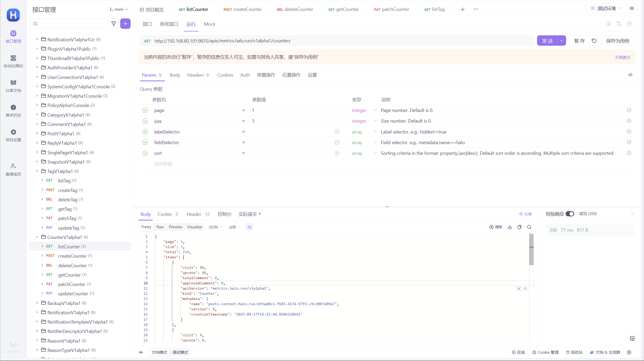The width and height of the screenshot is (644, 361).
Task: Toggle the 校验响应 switch
Action: click(x=570, y=214)
